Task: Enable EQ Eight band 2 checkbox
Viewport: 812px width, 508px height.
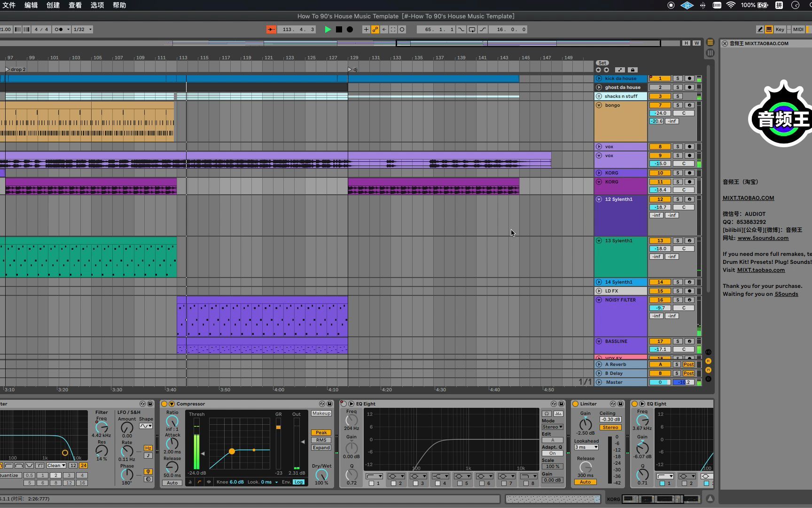Action: [393, 483]
